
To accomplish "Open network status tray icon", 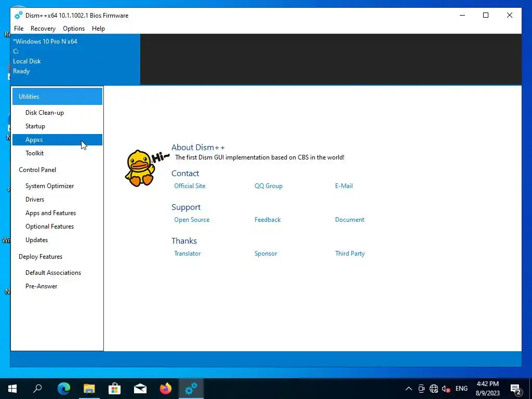I will (x=434, y=389).
